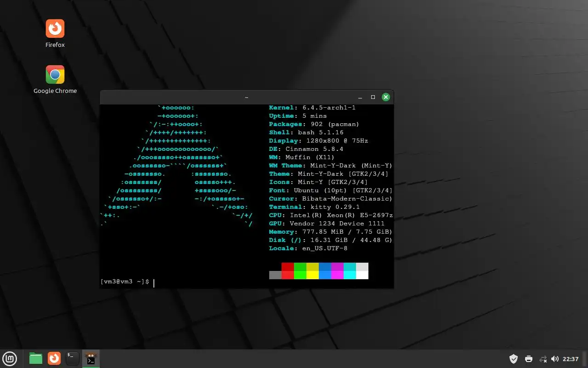Click the Icons Mint-Y line
The image size is (588, 368).
(x=319, y=182)
